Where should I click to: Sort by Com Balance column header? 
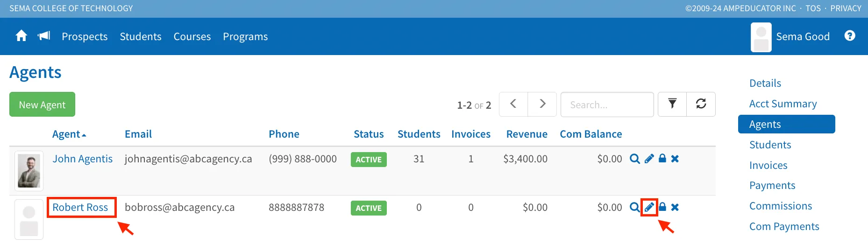point(591,134)
